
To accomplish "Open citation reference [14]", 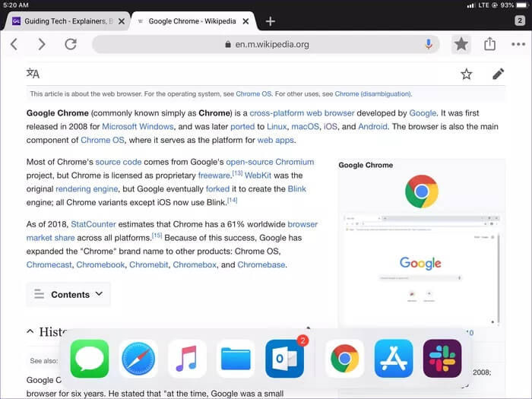I will [x=233, y=200].
